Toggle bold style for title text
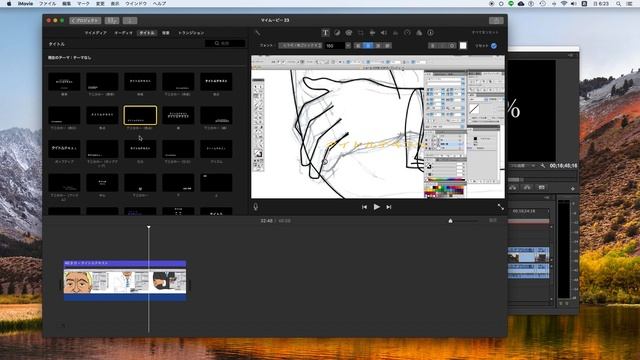Viewport: 640px width, 360px height. [433, 46]
